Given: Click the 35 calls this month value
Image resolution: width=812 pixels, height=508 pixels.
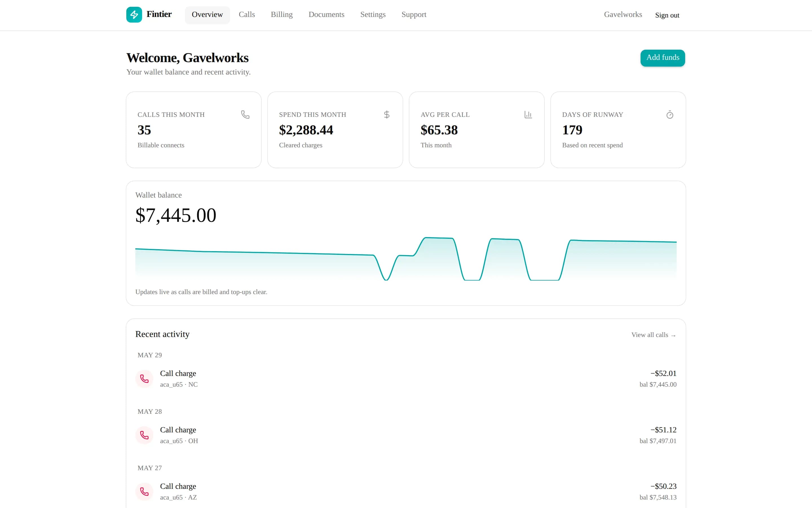Looking at the screenshot, I should (144, 130).
